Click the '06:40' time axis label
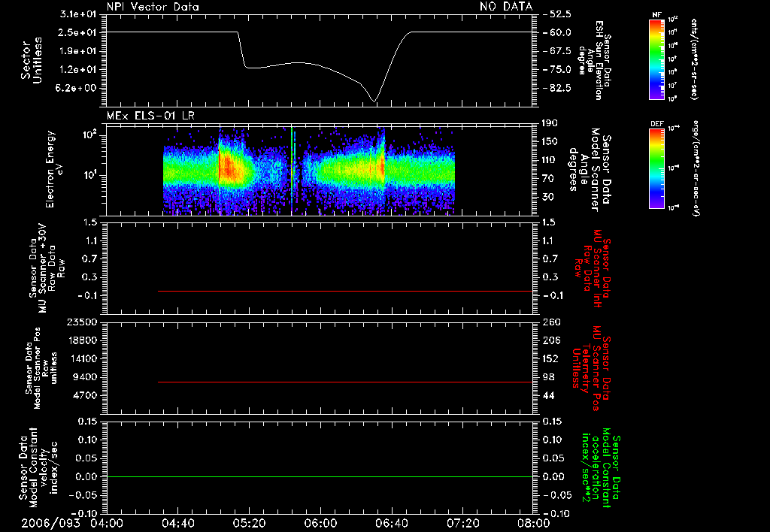The image size is (770, 532). tap(391, 523)
